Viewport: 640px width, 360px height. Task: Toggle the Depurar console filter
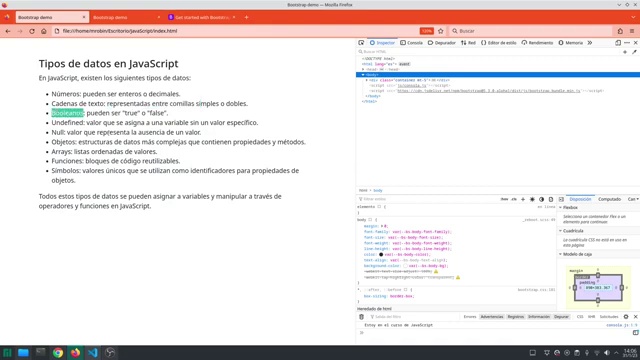(561, 317)
